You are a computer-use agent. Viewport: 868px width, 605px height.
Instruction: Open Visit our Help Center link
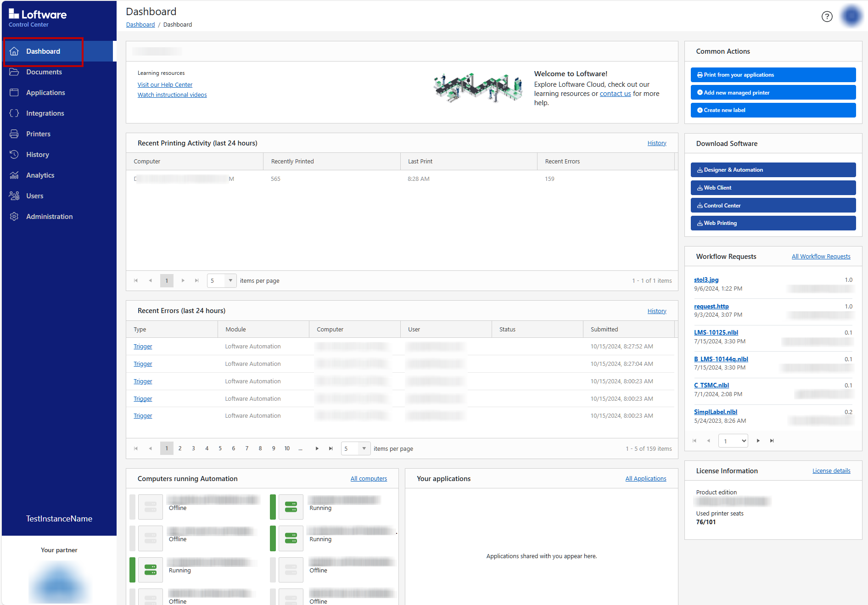tap(165, 84)
